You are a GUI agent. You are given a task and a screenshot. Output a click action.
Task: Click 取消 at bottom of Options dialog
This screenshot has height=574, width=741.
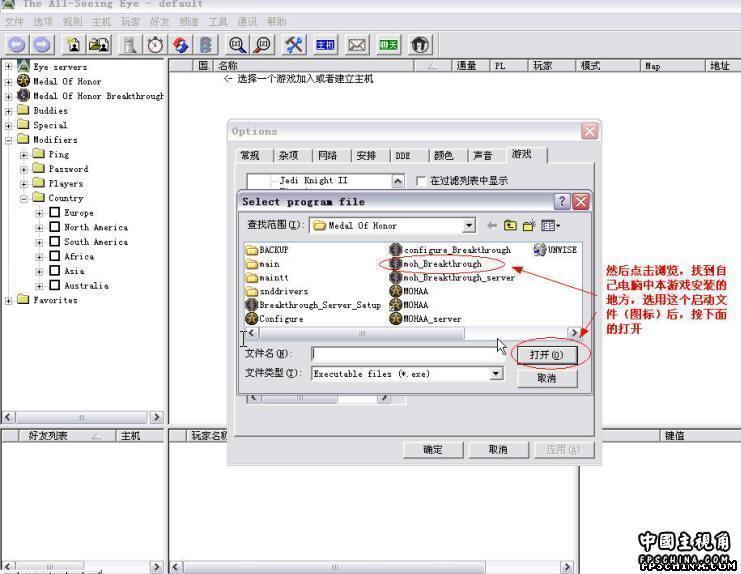pos(498,450)
